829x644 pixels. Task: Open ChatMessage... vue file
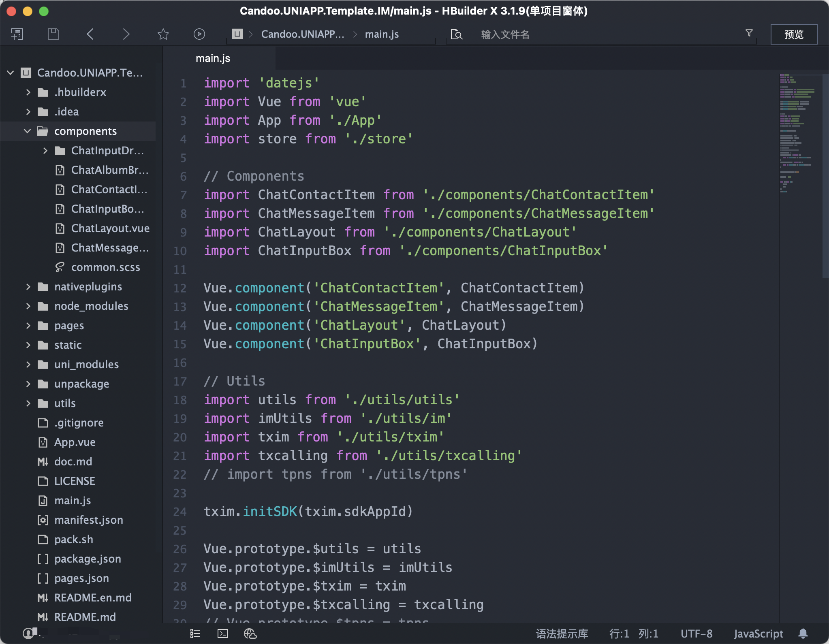[x=110, y=248]
